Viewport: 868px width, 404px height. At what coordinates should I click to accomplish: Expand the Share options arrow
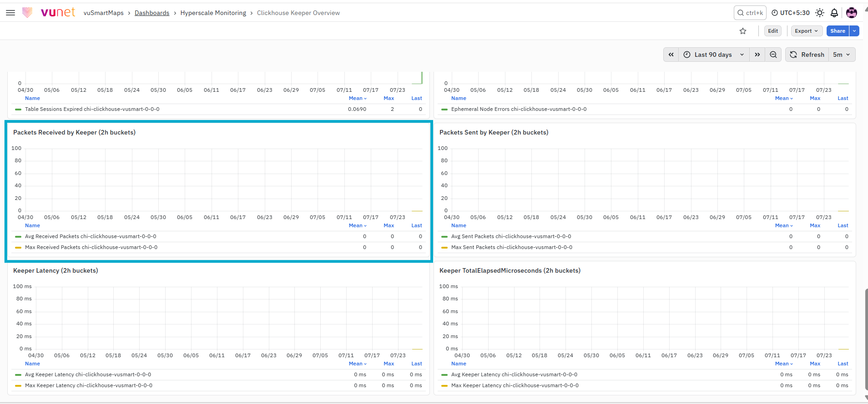[855, 31]
